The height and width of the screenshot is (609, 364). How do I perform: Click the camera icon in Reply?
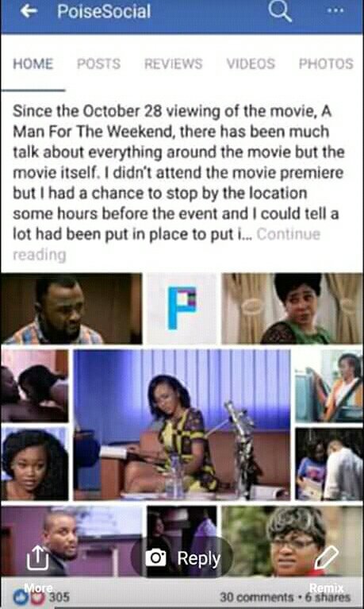pos(156,557)
